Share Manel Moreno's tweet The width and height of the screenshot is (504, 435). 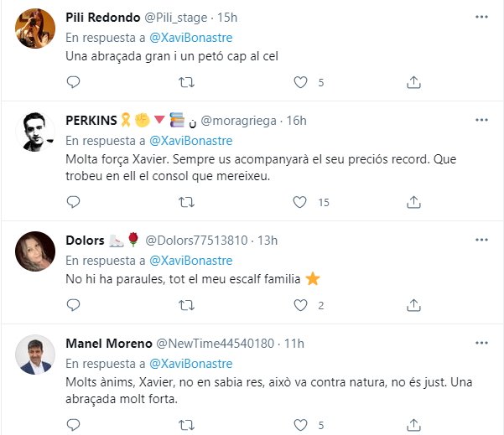413,425
